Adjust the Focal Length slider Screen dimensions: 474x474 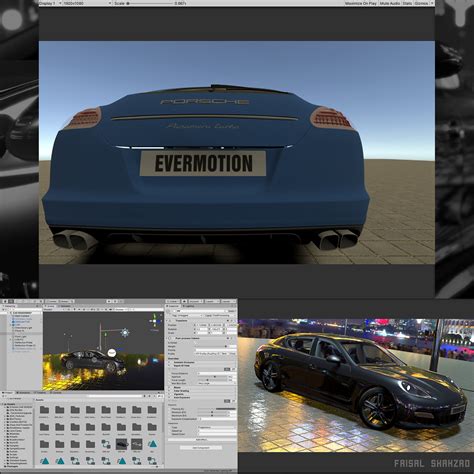pyautogui.click(x=212, y=380)
